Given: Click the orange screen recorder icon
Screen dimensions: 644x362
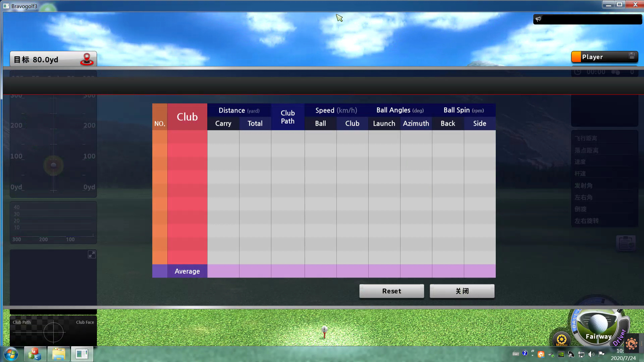Looking at the screenshot, I should tap(632, 344).
